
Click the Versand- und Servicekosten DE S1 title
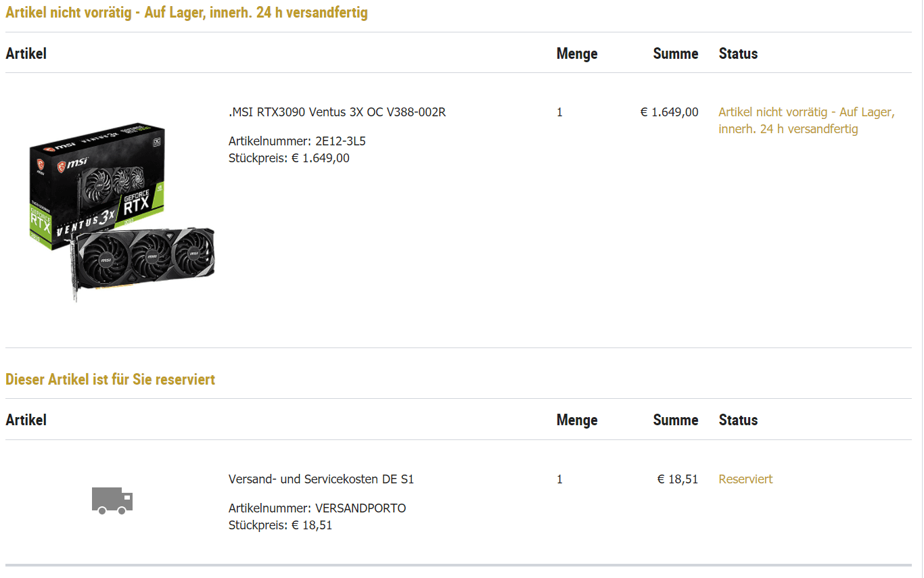[x=321, y=479]
